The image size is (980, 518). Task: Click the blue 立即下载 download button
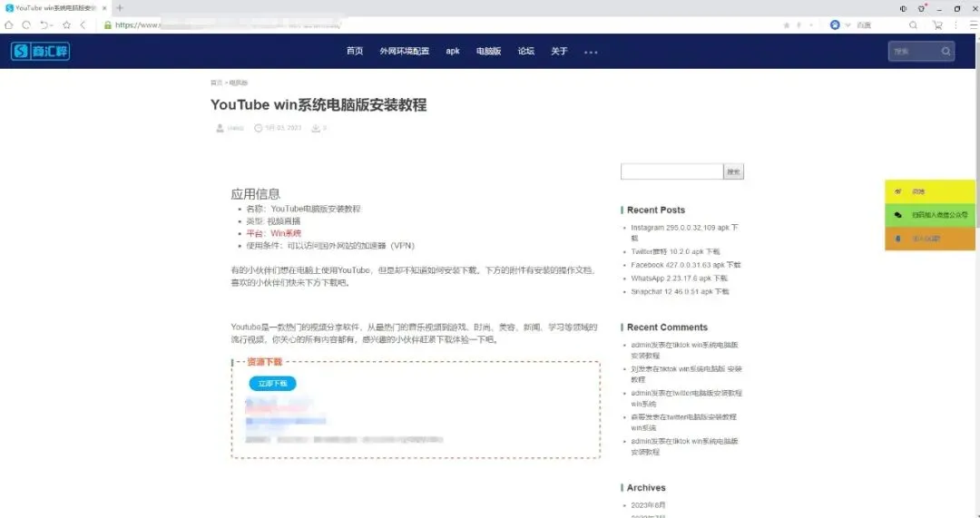tap(272, 383)
